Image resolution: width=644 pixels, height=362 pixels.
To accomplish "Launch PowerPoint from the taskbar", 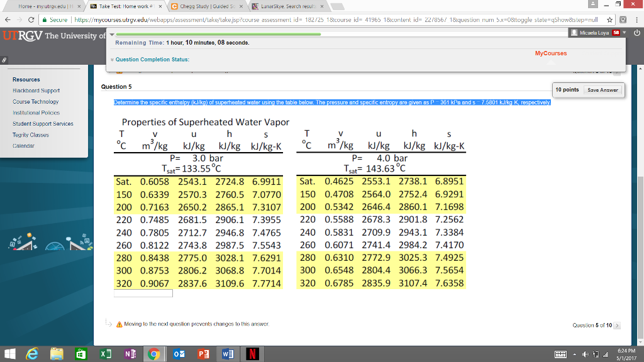I will 203,353.
